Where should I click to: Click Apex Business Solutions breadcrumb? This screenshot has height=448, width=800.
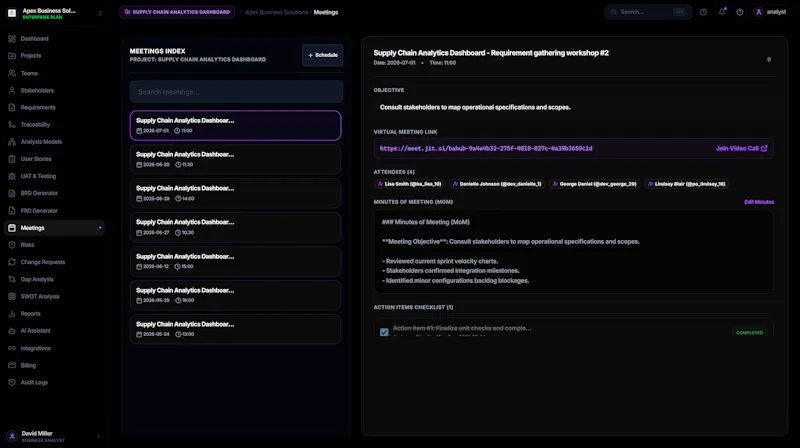pyautogui.click(x=276, y=12)
